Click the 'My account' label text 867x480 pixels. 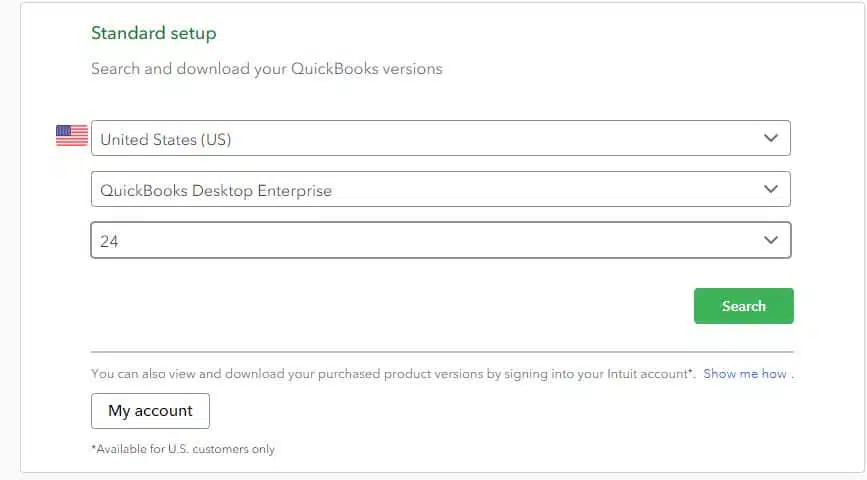point(150,411)
